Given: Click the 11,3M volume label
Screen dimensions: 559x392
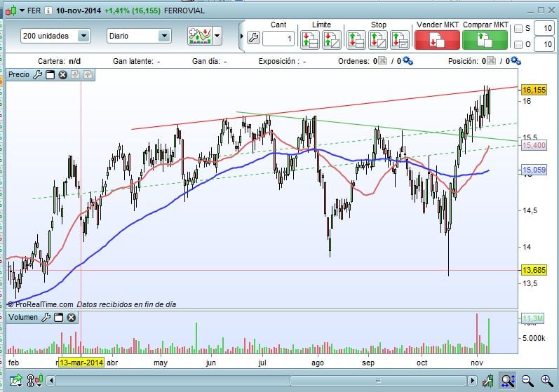Looking at the screenshot, I should [x=532, y=318].
